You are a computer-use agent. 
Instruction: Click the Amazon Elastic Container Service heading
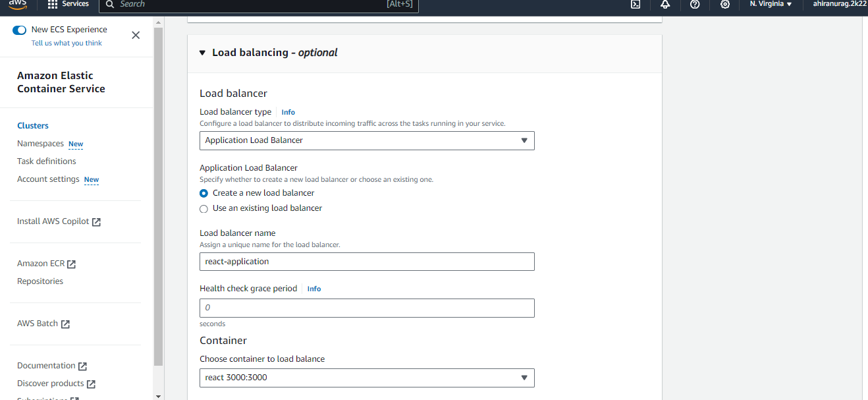pos(61,82)
